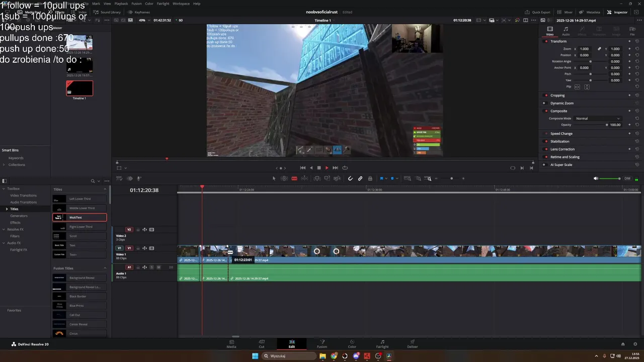Screen dimensions: 644x362
Task: Open the Windows Start menu
Action: click(x=255, y=356)
